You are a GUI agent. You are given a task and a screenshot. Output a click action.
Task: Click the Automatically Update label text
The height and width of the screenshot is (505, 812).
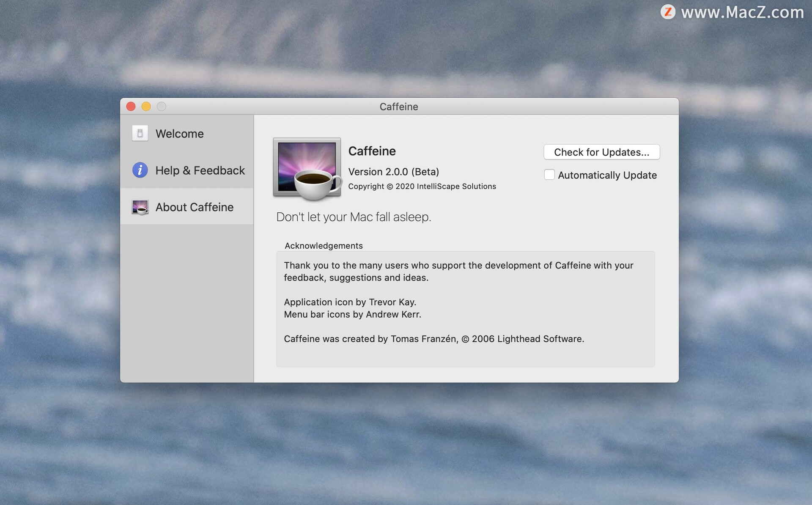(x=607, y=175)
